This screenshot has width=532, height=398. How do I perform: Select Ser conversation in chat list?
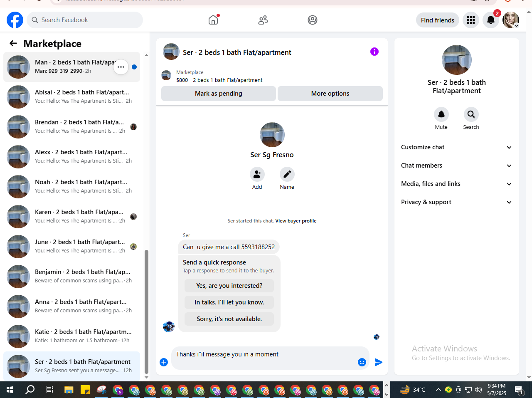click(71, 366)
